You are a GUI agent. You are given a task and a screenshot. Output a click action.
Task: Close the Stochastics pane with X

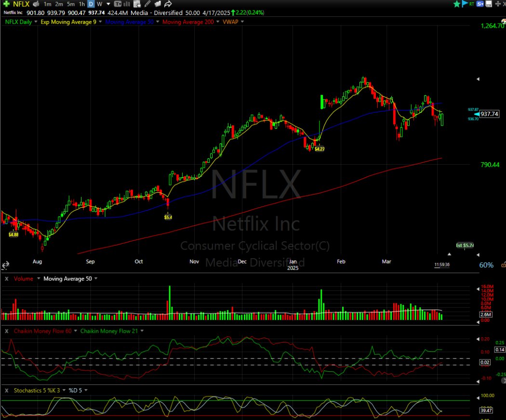click(x=6, y=390)
